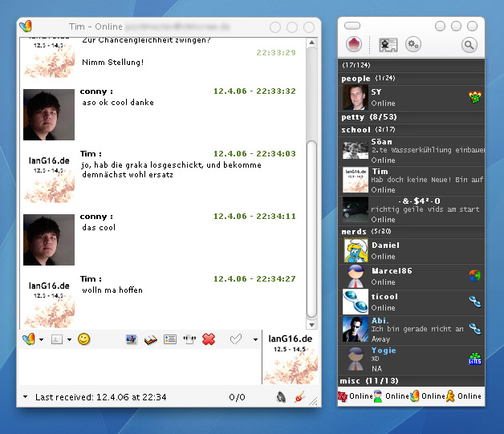Viewport: 504px width, 434px height.
Task: Toggle the speaker sound icon in status bar
Action: (x=281, y=396)
